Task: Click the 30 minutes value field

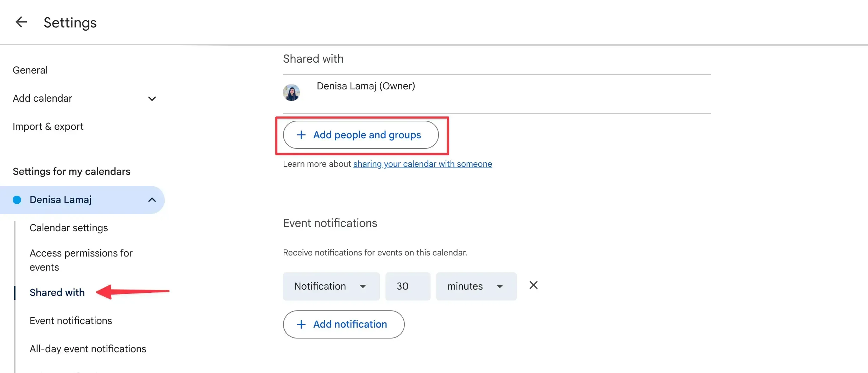Action: 407,286
